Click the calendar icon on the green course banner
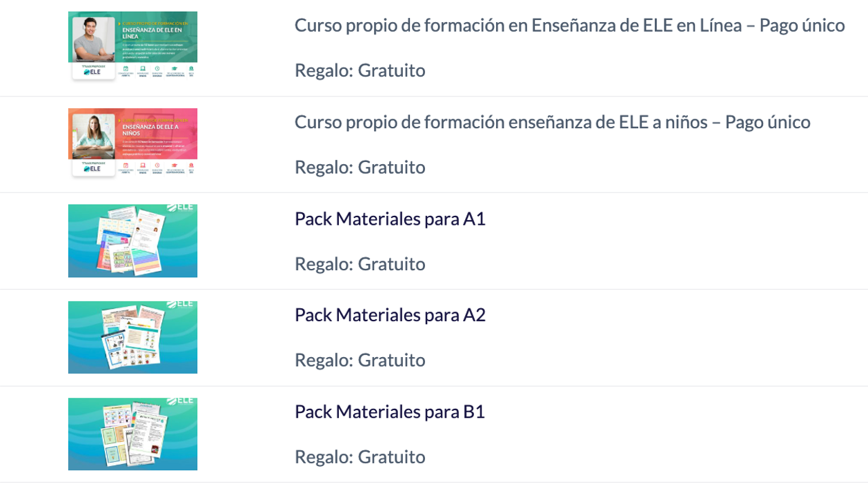Viewport: 868px width, 484px height. point(125,69)
